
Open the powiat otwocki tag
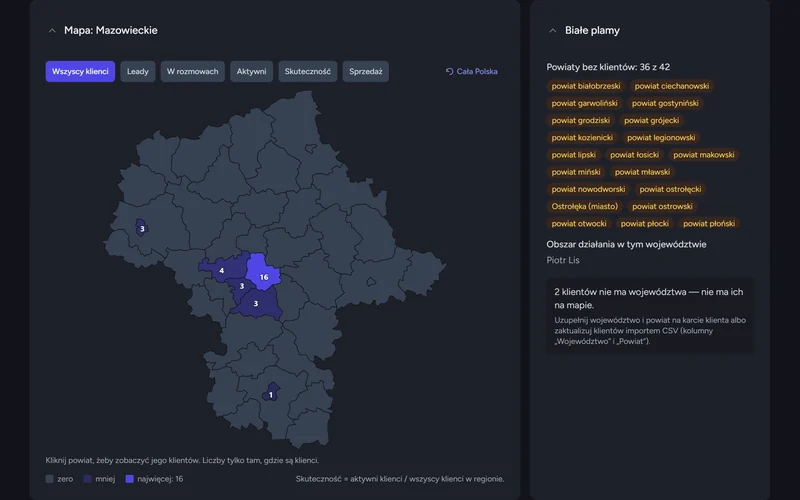pos(579,223)
